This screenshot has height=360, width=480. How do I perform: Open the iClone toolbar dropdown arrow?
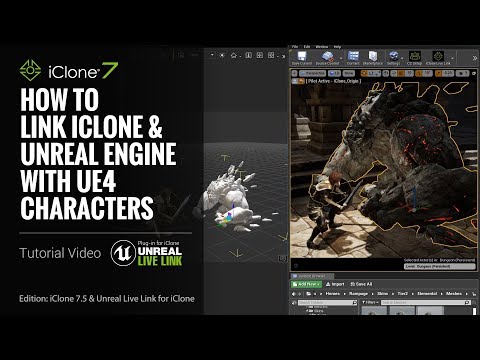[212, 55]
